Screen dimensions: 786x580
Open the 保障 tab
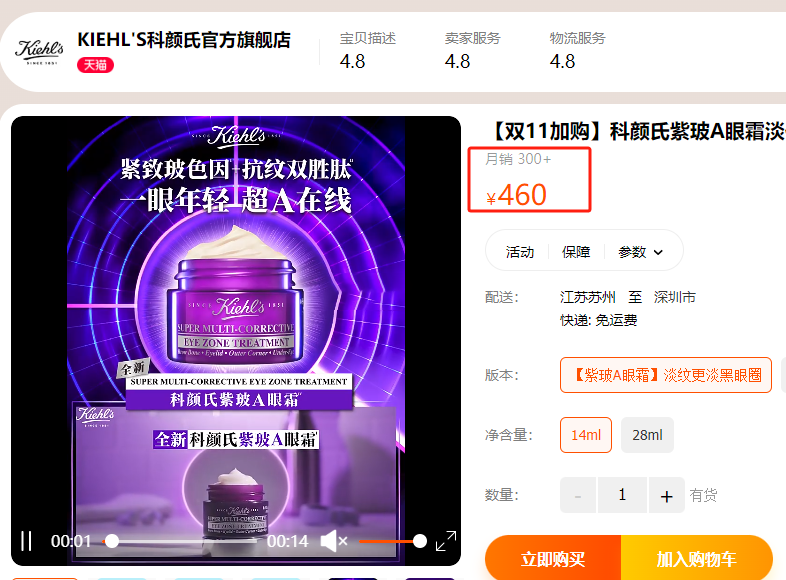click(576, 252)
